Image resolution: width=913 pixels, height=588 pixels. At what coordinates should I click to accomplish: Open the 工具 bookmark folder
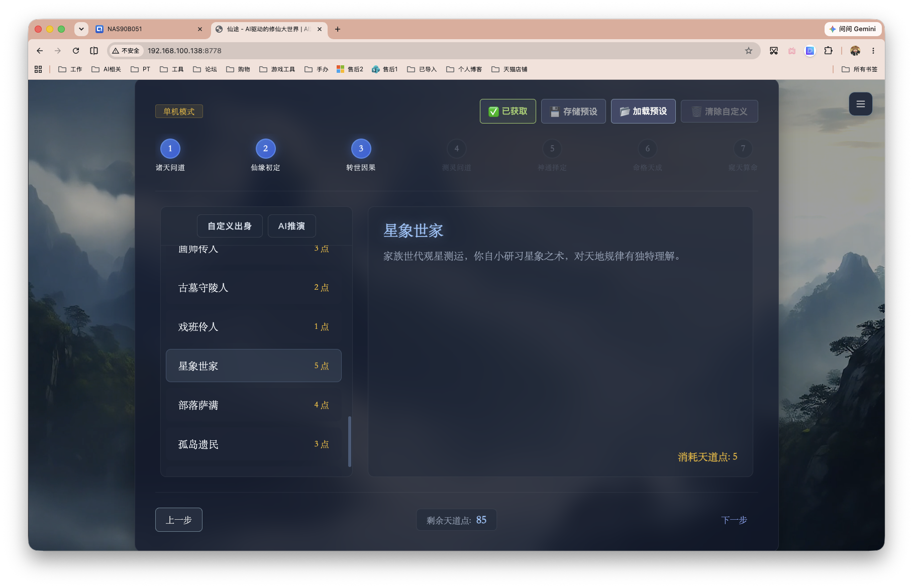click(172, 69)
